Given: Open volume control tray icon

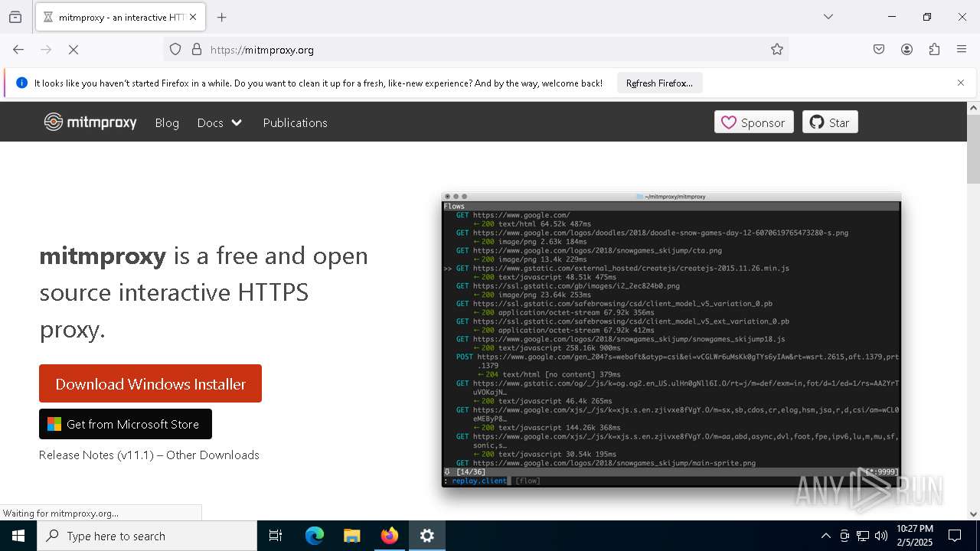Looking at the screenshot, I should 881,536.
